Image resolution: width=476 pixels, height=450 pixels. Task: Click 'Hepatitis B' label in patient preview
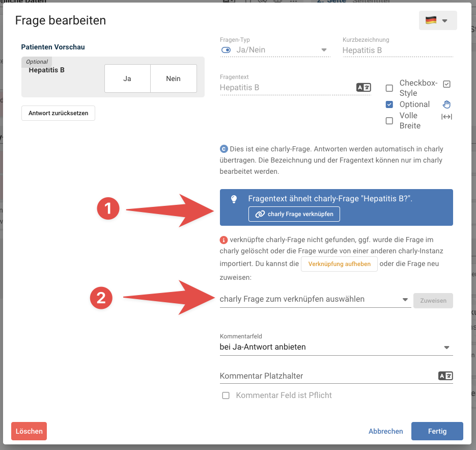pos(46,70)
